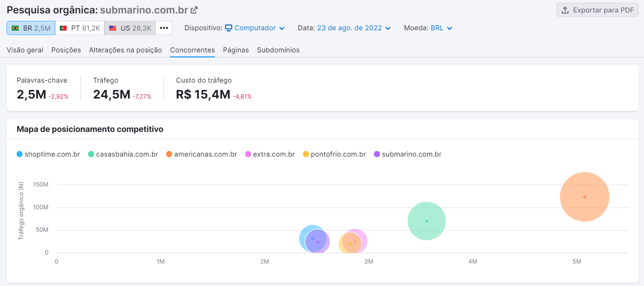Viewport: 644px width, 286px height.
Task: Click the yellow pontofrio legend dot
Action: click(306, 154)
